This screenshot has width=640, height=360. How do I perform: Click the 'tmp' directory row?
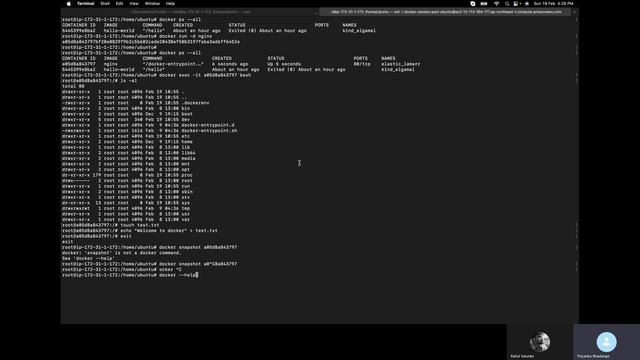tap(126, 209)
